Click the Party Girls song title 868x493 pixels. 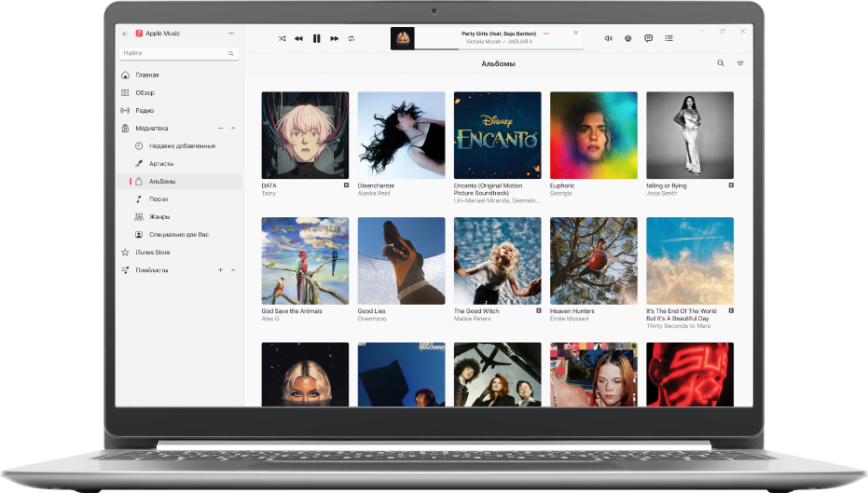pyautogui.click(x=499, y=34)
